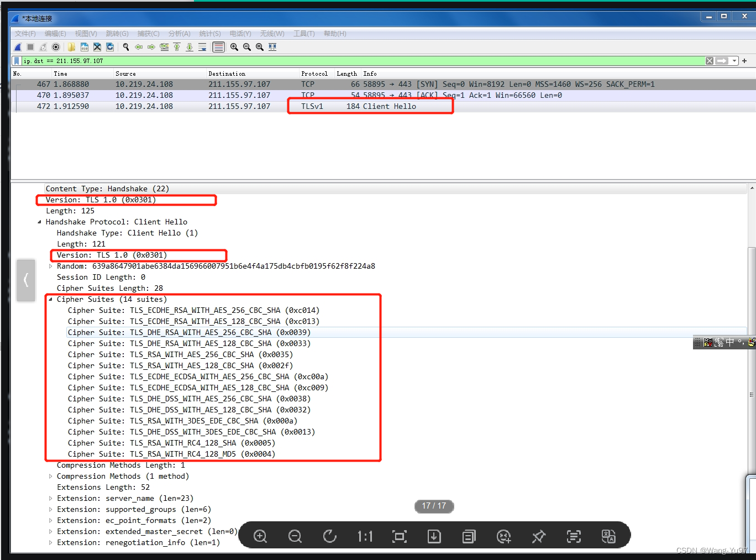Viewport: 756px width, 560px height.
Task: Expand the Random field node
Action: click(50, 266)
